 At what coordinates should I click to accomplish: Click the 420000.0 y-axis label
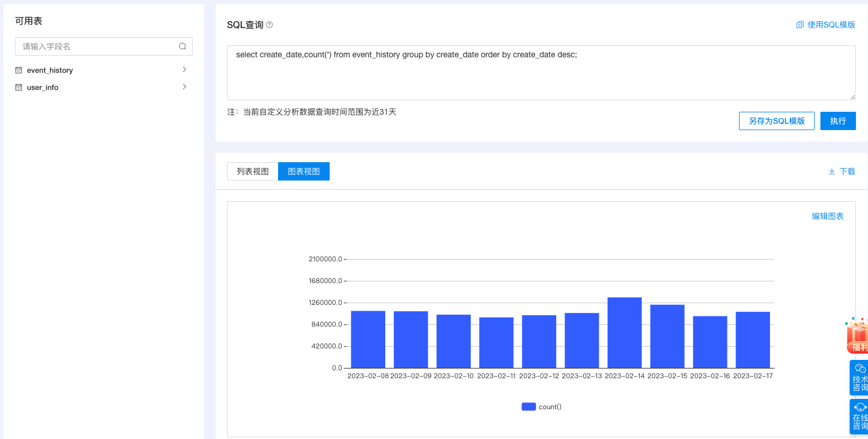pyautogui.click(x=327, y=346)
